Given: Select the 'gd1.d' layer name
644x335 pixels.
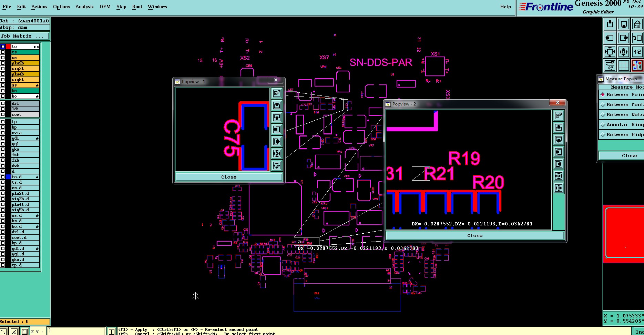Looking at the screenshot, I should coord(25,248).
